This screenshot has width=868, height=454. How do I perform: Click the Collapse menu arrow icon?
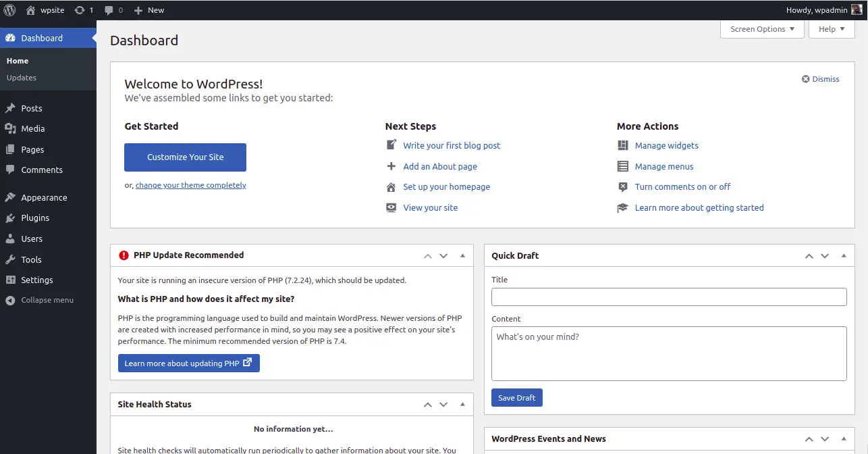point(10,300)
